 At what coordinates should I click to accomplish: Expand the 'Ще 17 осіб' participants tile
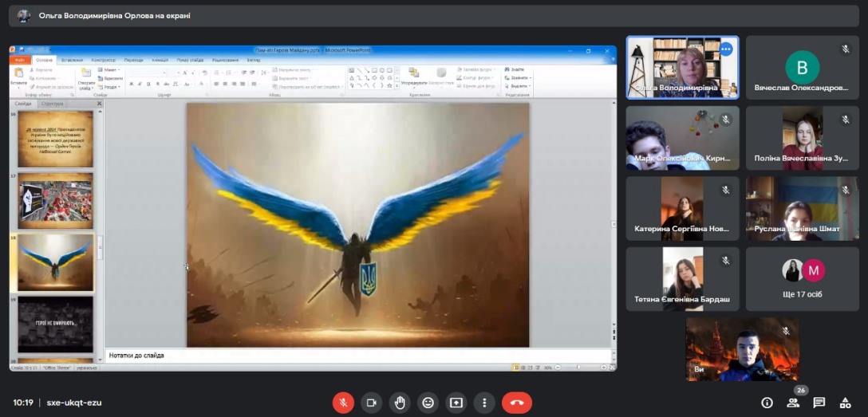(802, 278)
